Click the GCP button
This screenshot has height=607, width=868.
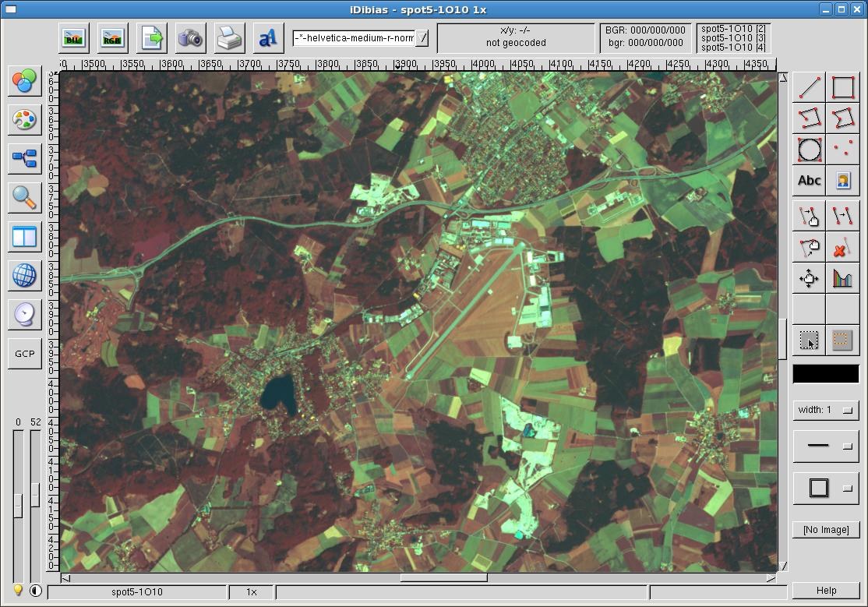[x=24, y=354]
